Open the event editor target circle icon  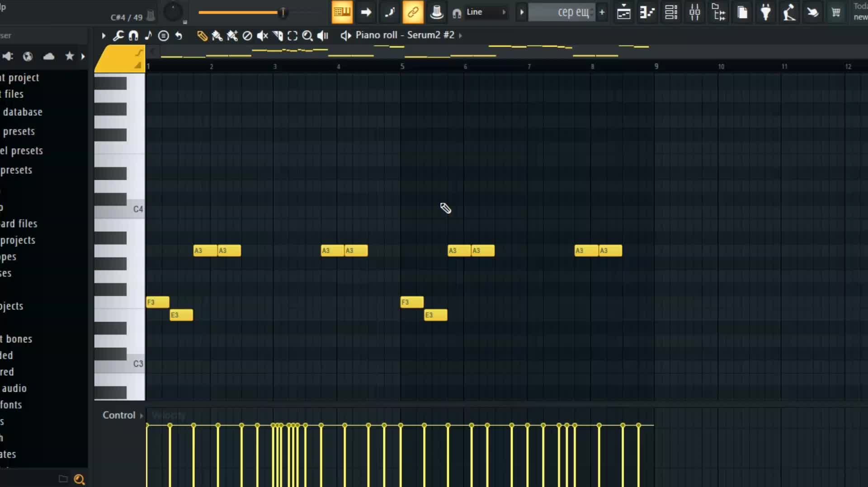[164, 36]
